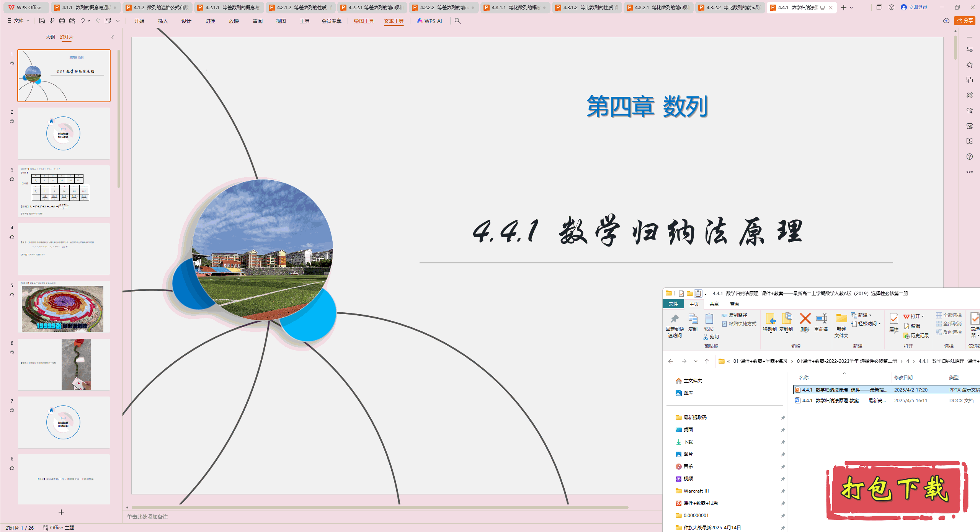Click the star icon in right sidebar

[970, 65]
